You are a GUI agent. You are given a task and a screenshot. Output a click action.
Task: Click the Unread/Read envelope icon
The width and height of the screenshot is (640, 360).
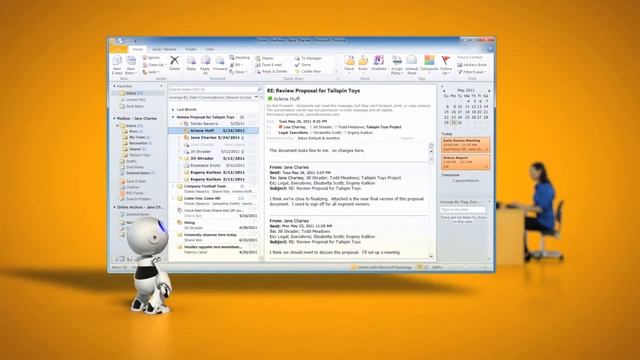(x=411, y=61)
